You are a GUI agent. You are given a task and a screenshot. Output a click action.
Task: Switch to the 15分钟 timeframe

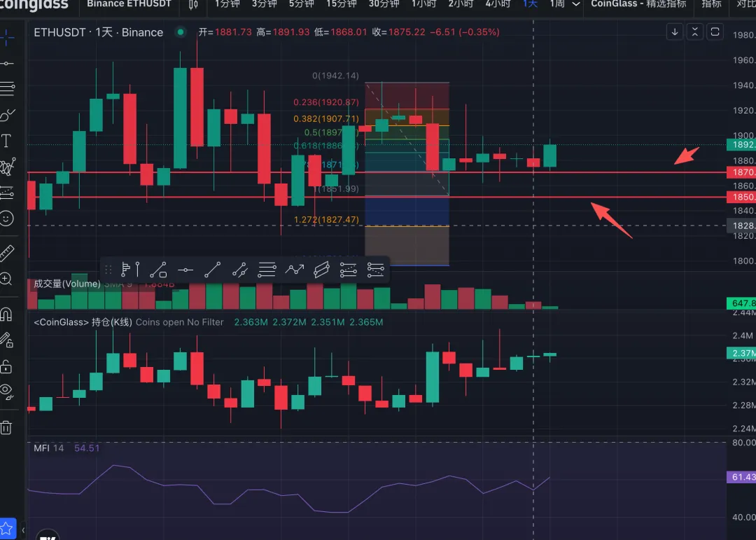coord(342,4)
